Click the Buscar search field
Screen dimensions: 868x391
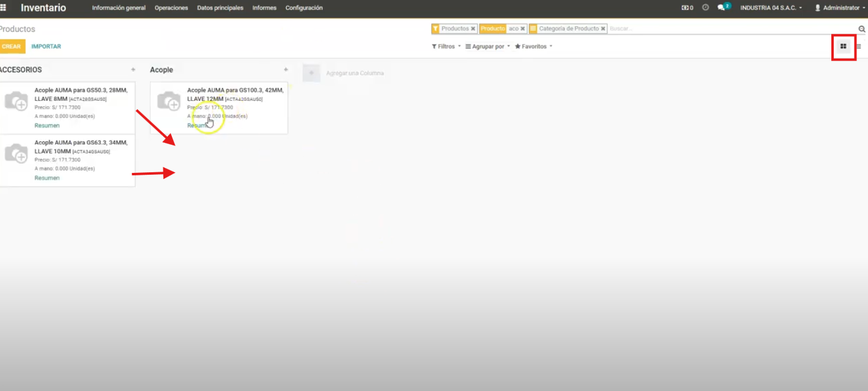point(728,29)
